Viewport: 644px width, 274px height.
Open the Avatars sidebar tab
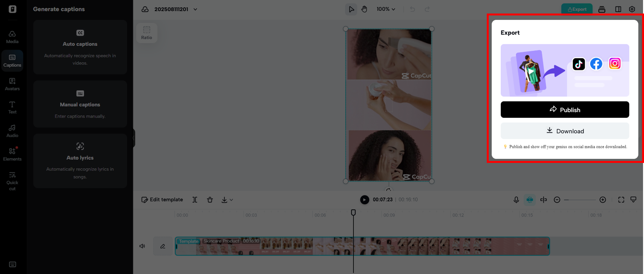(12, 84)
